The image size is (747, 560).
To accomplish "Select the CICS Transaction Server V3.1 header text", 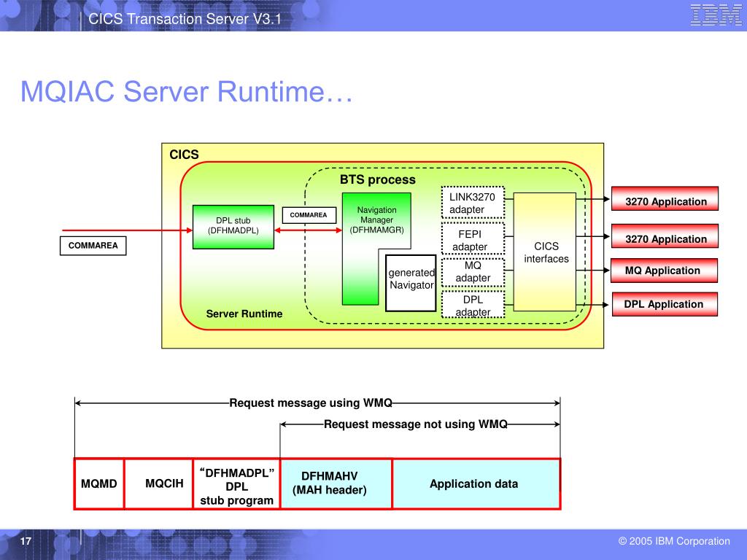I will point(185,19).
